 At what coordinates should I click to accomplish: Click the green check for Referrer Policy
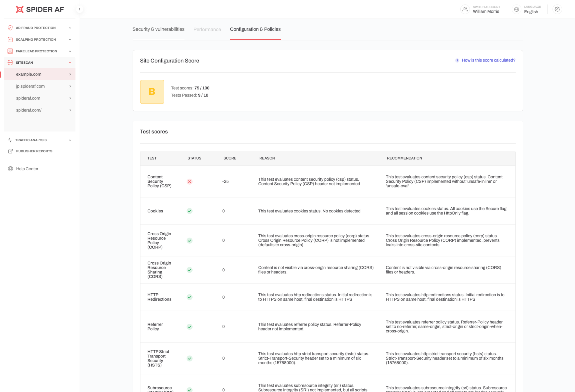coord(190,327)
